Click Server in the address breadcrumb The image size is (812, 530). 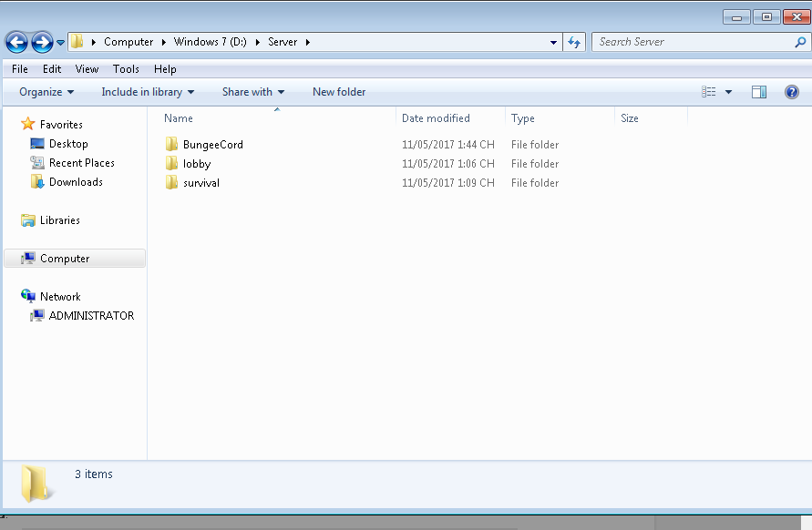point(283,42)
